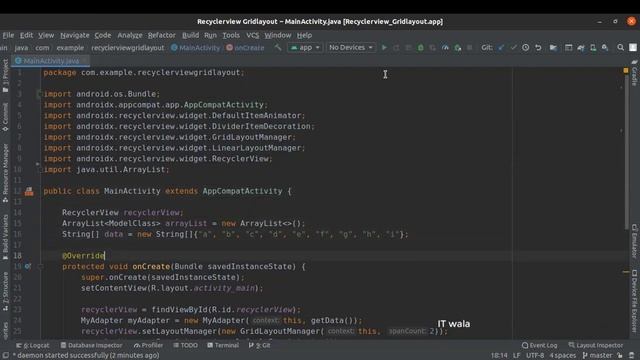640x360 pixels.
Task: Open the Logcat tool window
Action: click(x=33, y=345)
